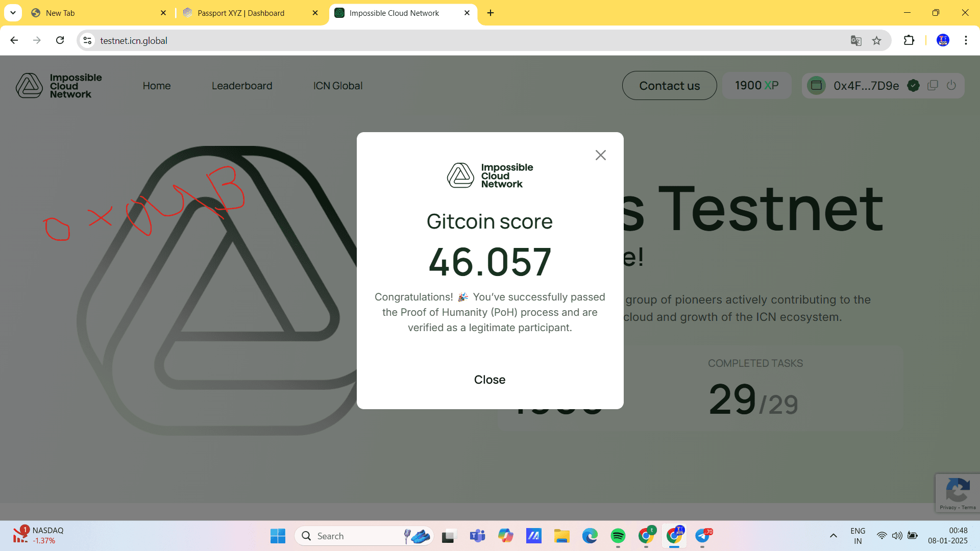
Task: Show hidden system tray icons chevron
Action: pos(833,536)
